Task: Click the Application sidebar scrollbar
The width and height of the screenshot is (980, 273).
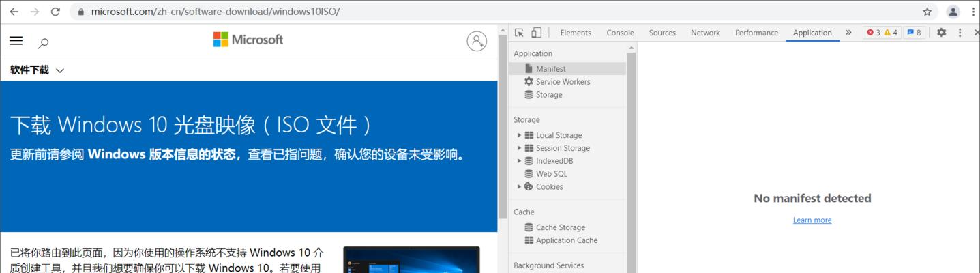Action: pos(632,158)
